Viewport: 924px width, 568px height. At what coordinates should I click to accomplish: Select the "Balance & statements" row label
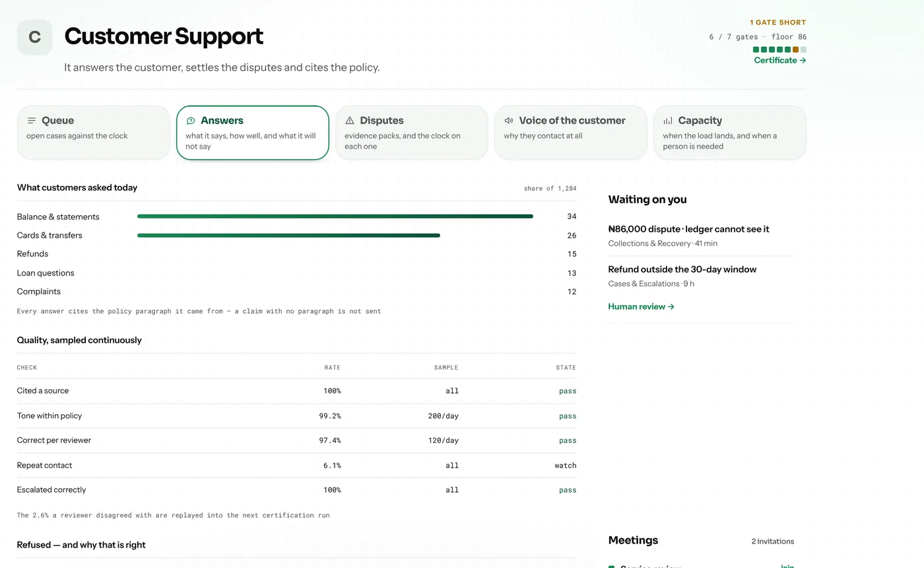(x=58, y=217)
